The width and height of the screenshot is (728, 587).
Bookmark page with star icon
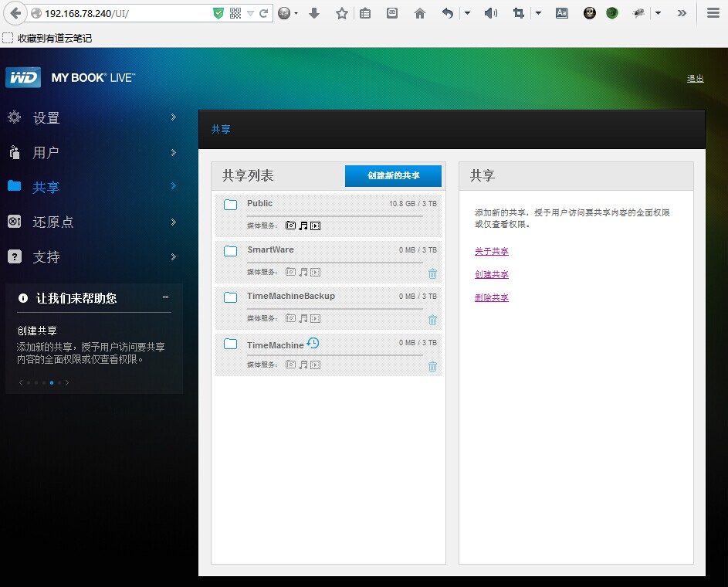point(342,13)
